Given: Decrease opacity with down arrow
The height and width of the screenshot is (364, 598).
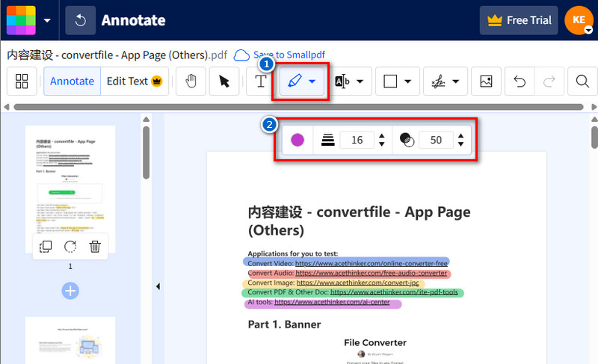Looking at the screenshot, I should (461, 144).
